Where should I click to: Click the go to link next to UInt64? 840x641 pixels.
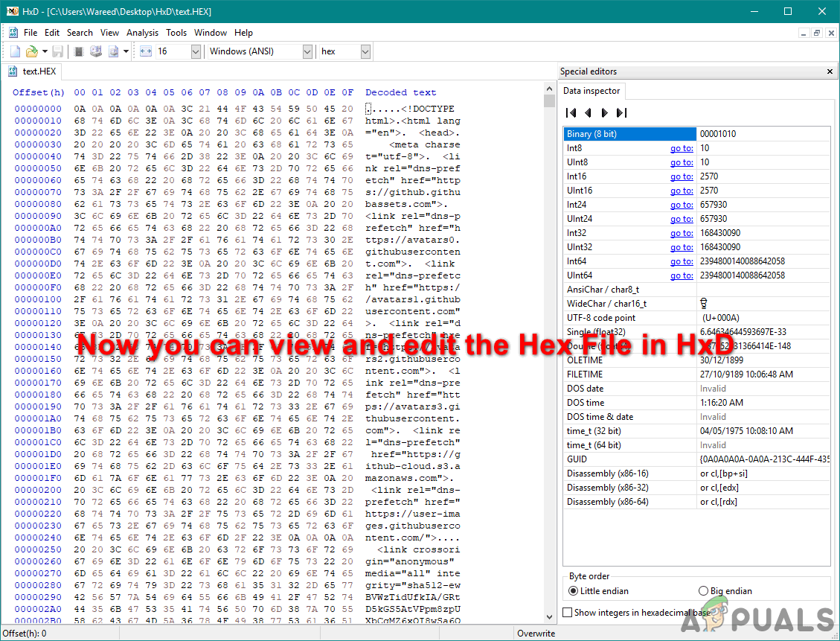pyautogui.click(x=682, y=275)
